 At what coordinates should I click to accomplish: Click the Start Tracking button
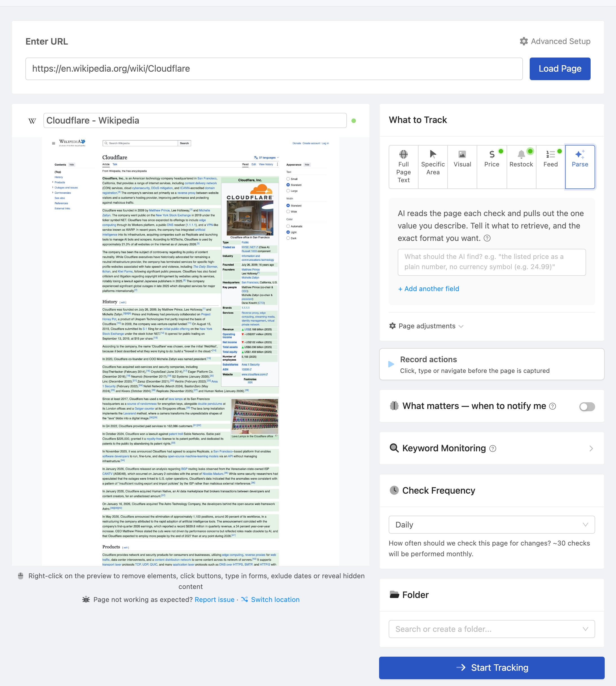point(492,668)
